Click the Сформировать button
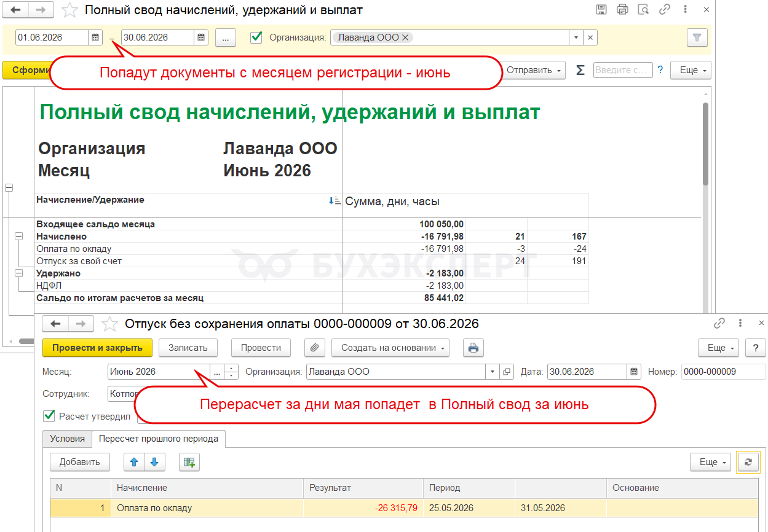768x532 pixels. tap(26, 70)
